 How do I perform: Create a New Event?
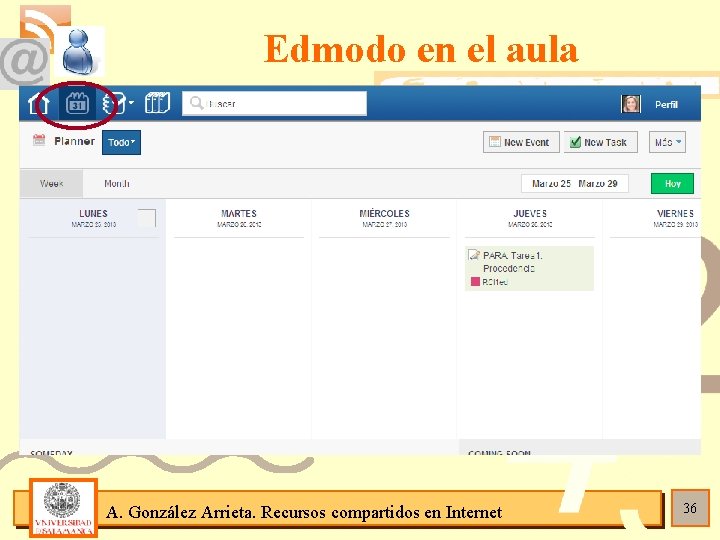[x=521, y=142]
